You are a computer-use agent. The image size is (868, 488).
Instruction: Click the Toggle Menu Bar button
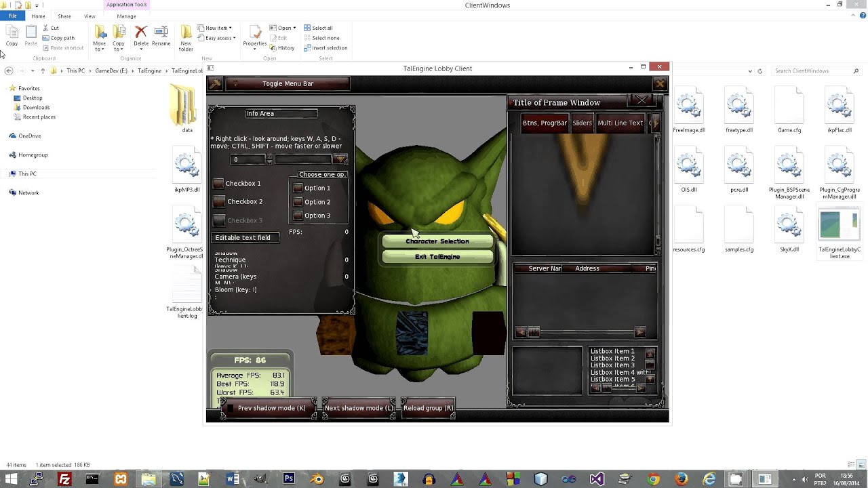tap(288, 83)
